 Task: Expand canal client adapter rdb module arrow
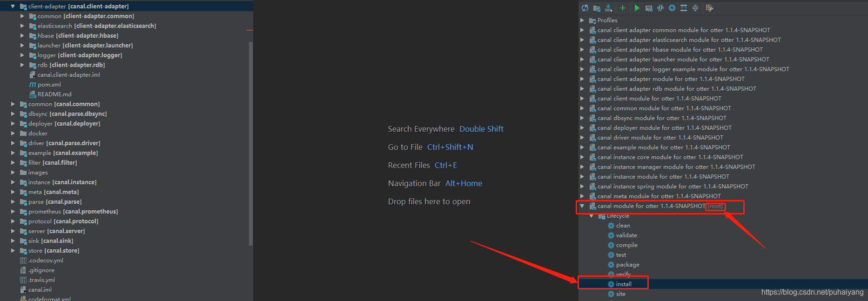(582, 89)
